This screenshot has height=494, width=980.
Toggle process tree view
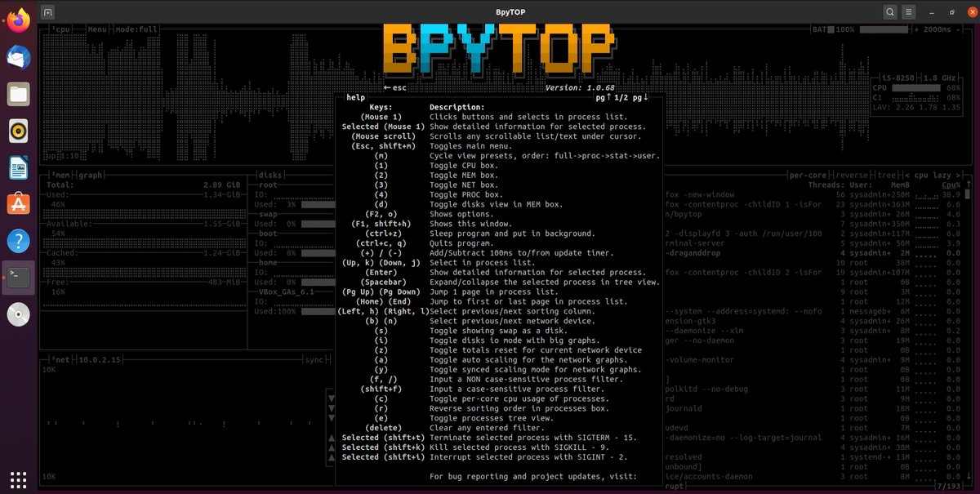coord(886,175)
